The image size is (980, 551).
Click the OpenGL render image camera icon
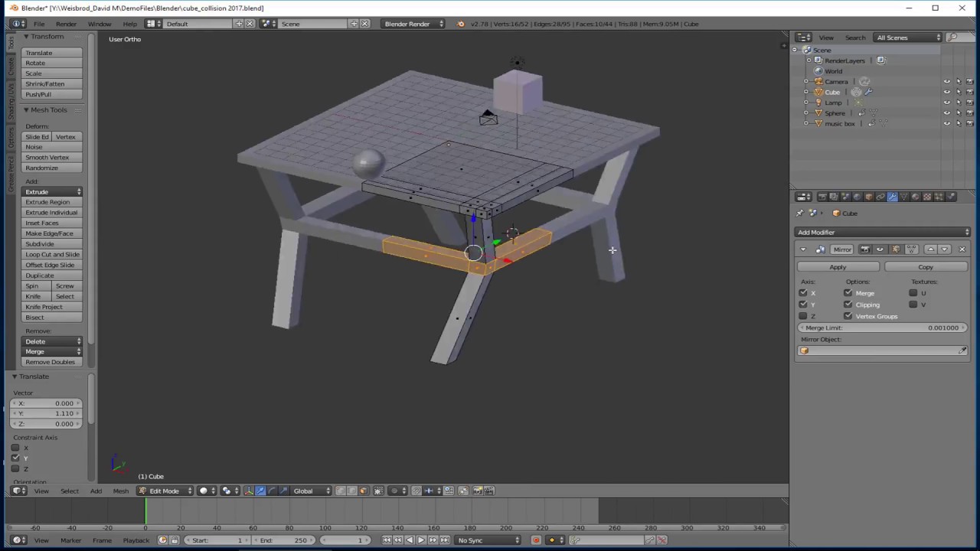477,491
